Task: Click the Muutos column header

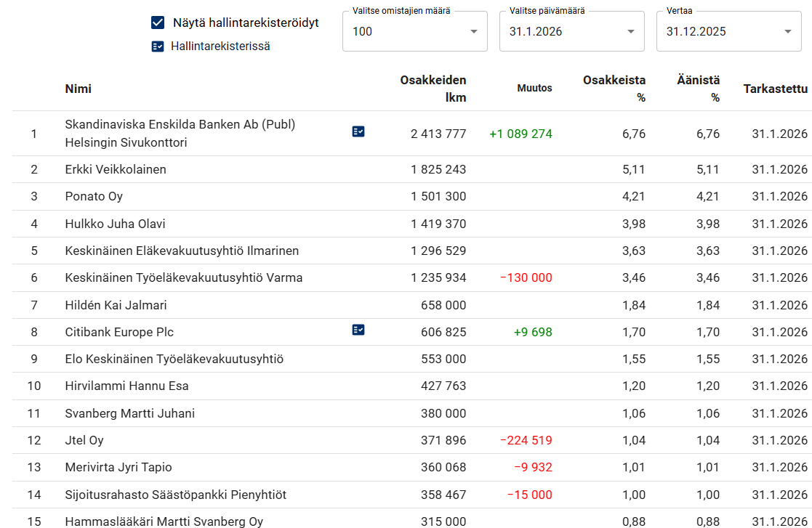Action: click(x=534, y=88)
